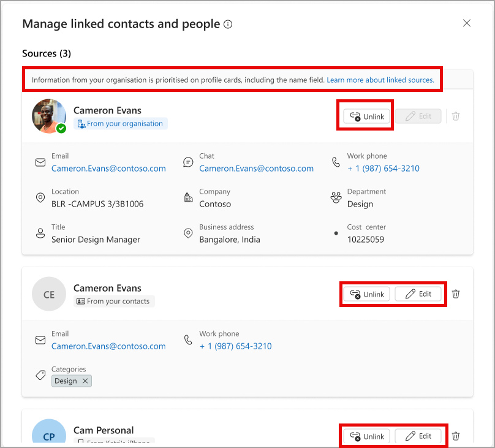Click the Title person icon for Senior Design Manager
Image resolution: width=495 pixels, height=448 pixels.
pos(40,233)
